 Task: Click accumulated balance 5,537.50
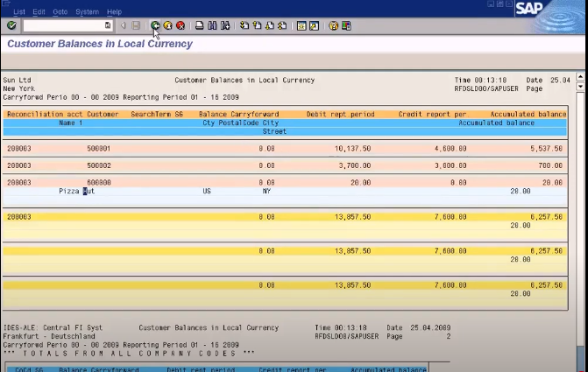pyautogui.click(x=546, y=148)
